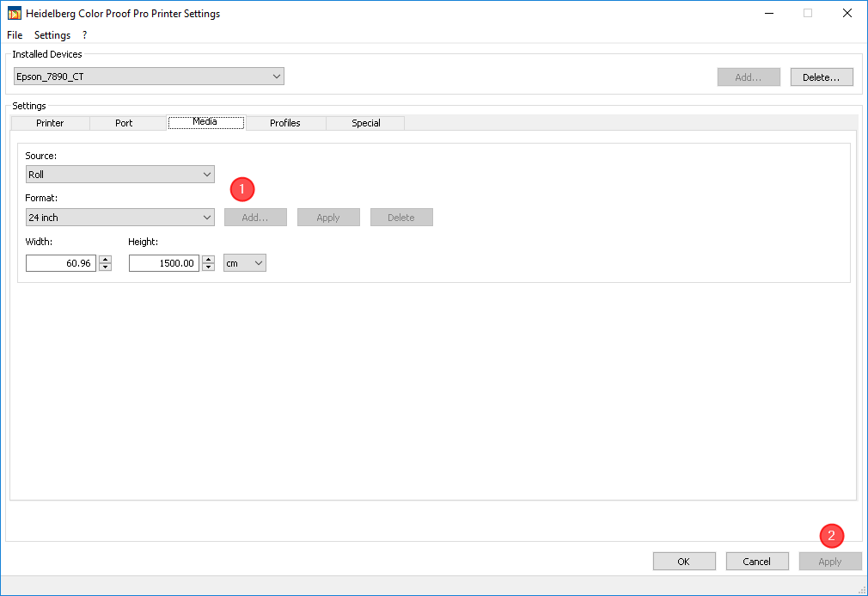The width and height of the screenshot is (868, 596).
Task: Click Add... button for Installed Devices
Action: 749,77
